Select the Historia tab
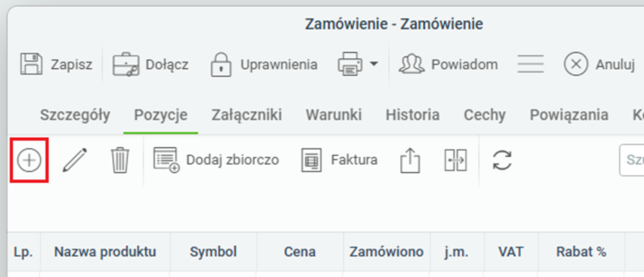This screenshot has width=644, height=277. coord(412,115)
